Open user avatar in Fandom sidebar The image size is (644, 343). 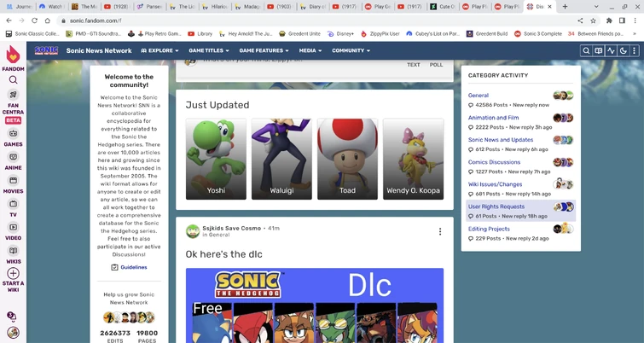pos(13,332)
